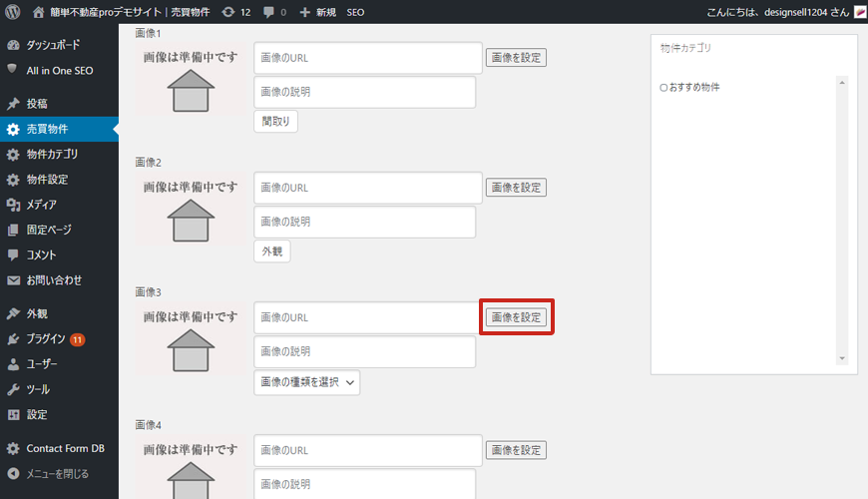Click the 画像のURL field for image 2

368,188
